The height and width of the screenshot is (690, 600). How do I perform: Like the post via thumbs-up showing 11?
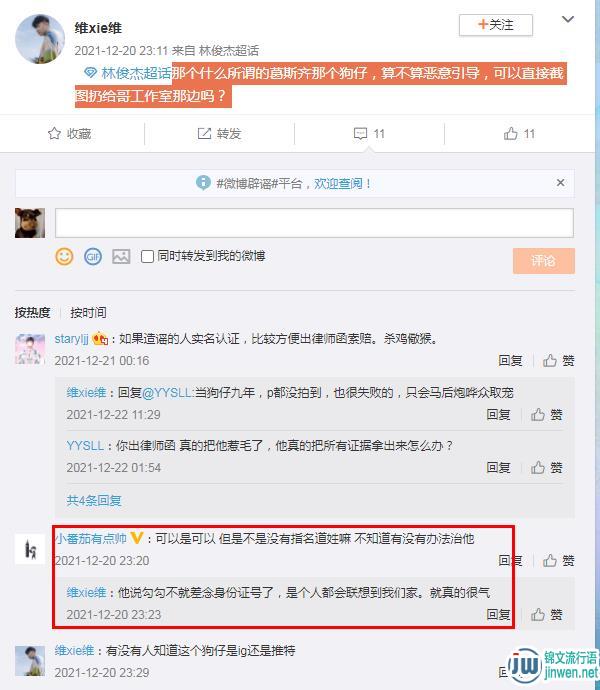coord(511,133)
